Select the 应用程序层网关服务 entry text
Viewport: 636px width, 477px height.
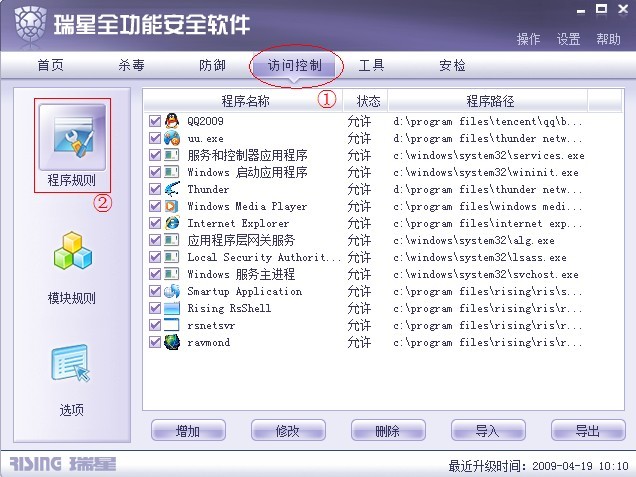(241, 240)
